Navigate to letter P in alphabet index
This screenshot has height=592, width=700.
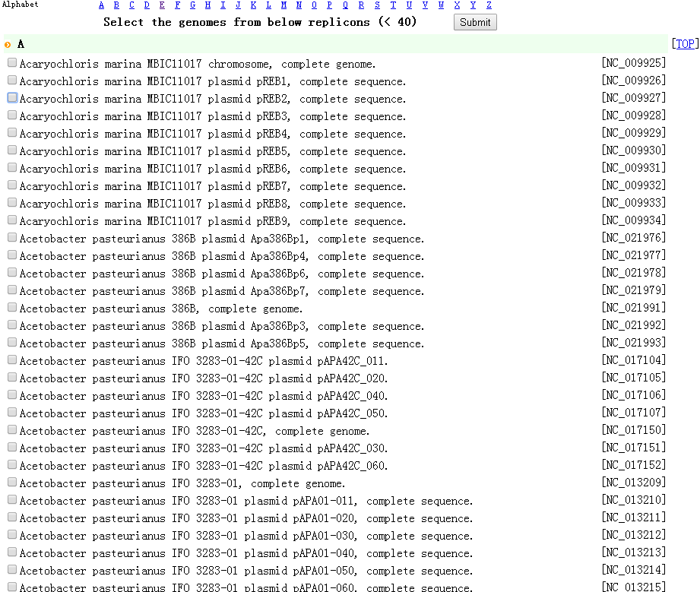click(x=331, y=5)
